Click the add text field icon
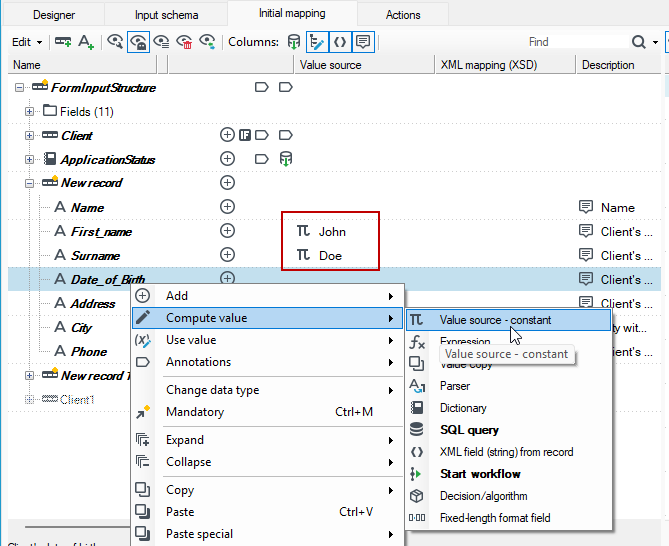 (x=86, y=42)
